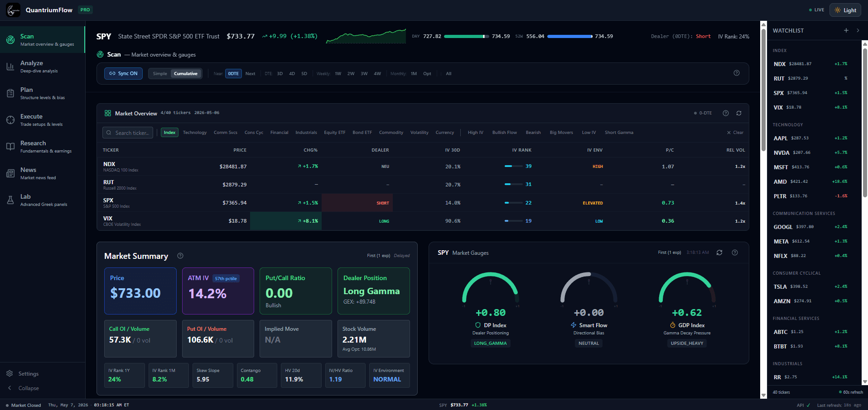
Task: Click the Smart Flow lightning icon
Action: [x=574, y=325]
